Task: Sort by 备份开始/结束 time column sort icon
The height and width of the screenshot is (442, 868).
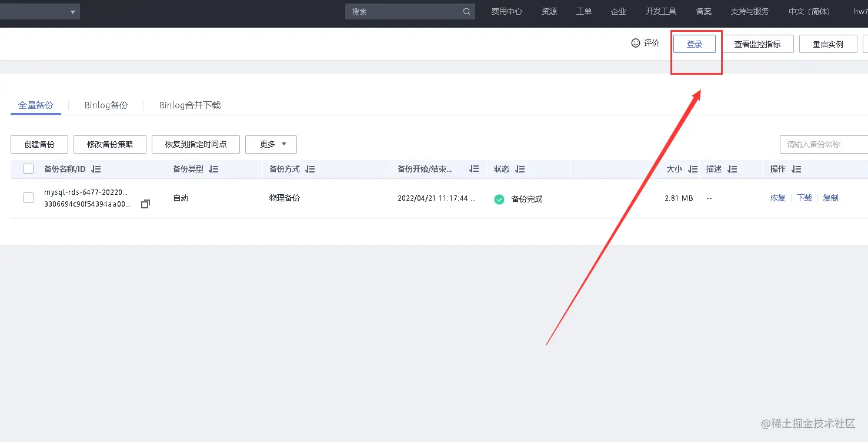Action: (474, 169)
